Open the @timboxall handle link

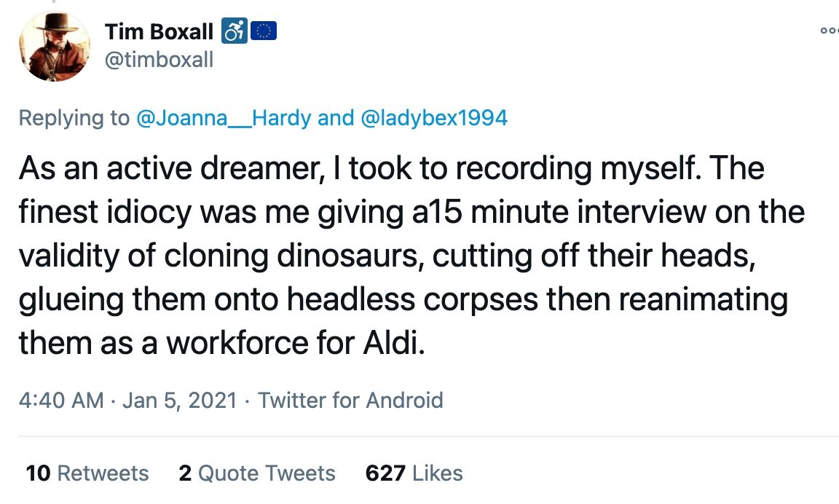pyautogui.click(x=159, y=59)
